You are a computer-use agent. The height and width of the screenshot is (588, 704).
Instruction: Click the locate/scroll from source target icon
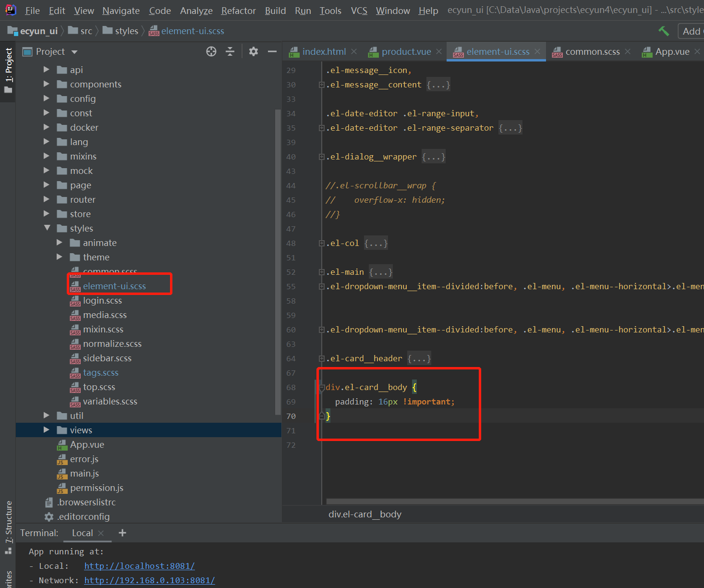(x=211, y=51)
